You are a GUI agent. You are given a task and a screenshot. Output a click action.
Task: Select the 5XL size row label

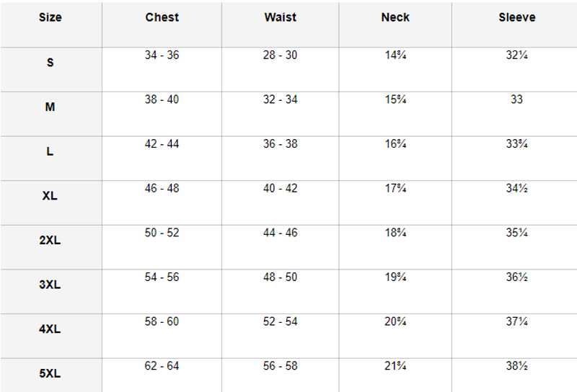[x=50, y=374]
